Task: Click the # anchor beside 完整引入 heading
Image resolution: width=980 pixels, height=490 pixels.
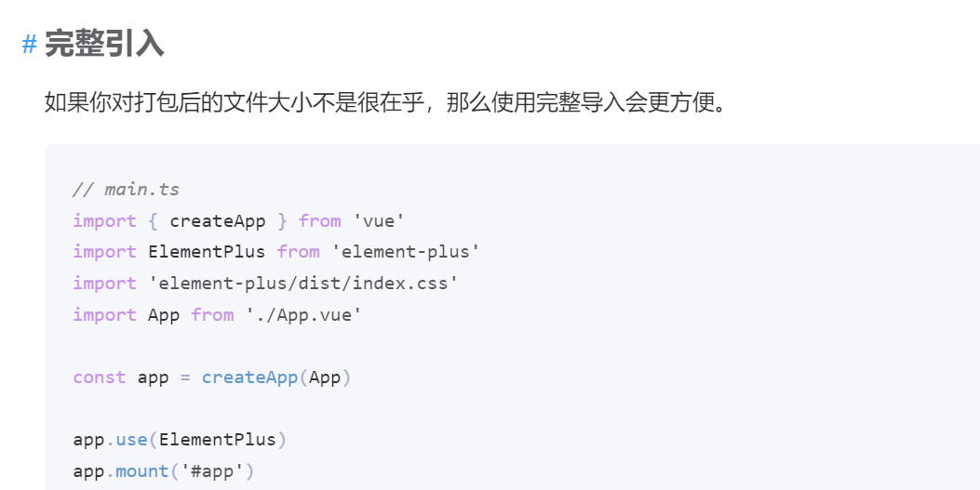Action: coord(30,45)
